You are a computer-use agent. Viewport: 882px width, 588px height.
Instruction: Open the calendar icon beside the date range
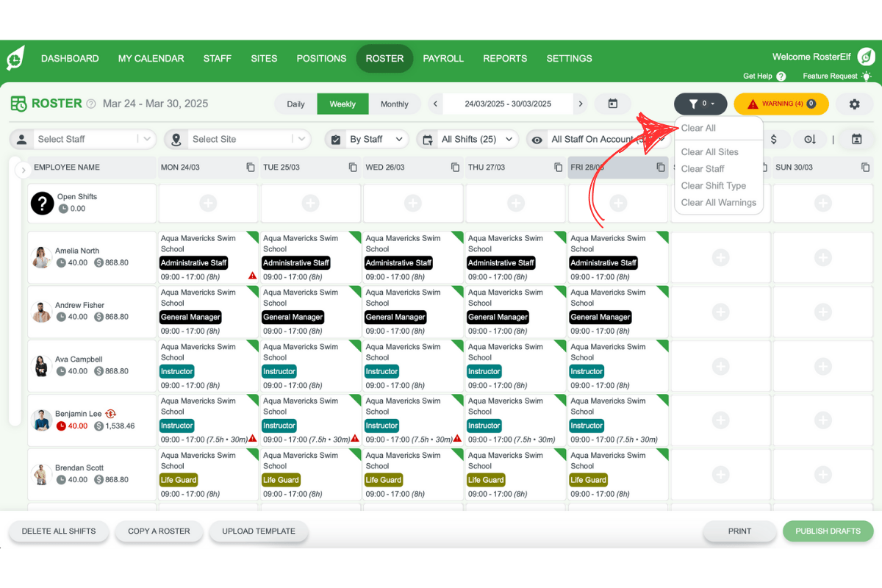[613, 104]
